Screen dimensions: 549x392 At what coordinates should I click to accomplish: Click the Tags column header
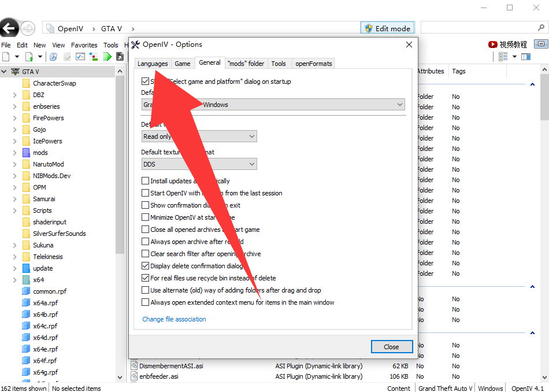[459, 71]
